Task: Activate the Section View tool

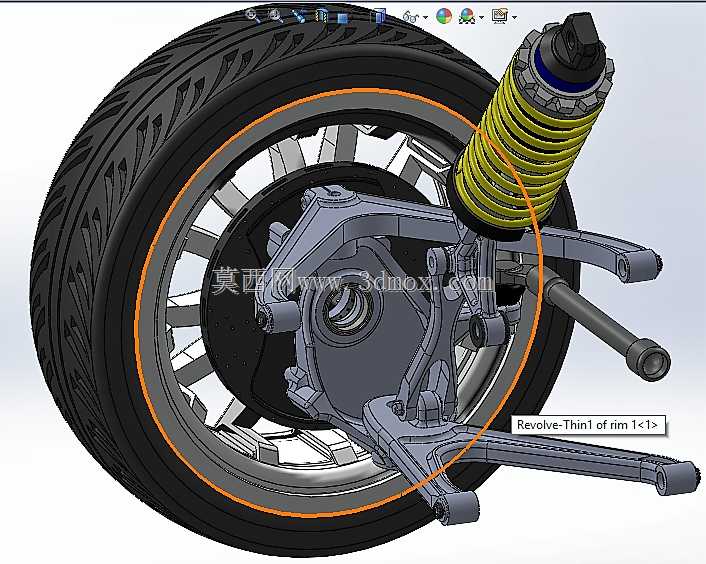Action: click(321, 17)
